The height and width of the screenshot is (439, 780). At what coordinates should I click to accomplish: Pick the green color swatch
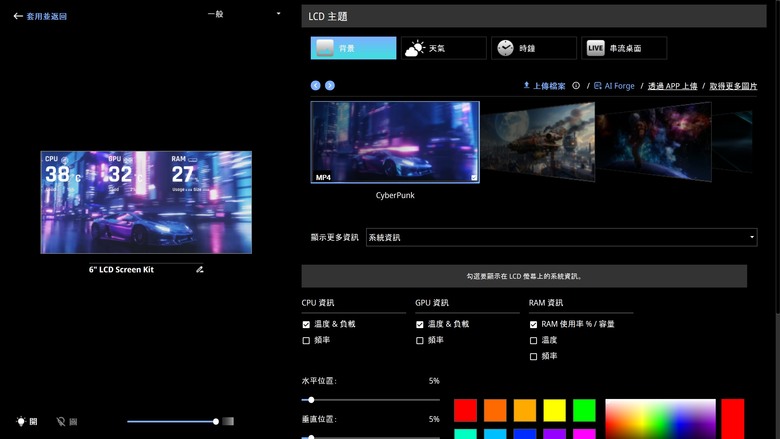[584, 410]
